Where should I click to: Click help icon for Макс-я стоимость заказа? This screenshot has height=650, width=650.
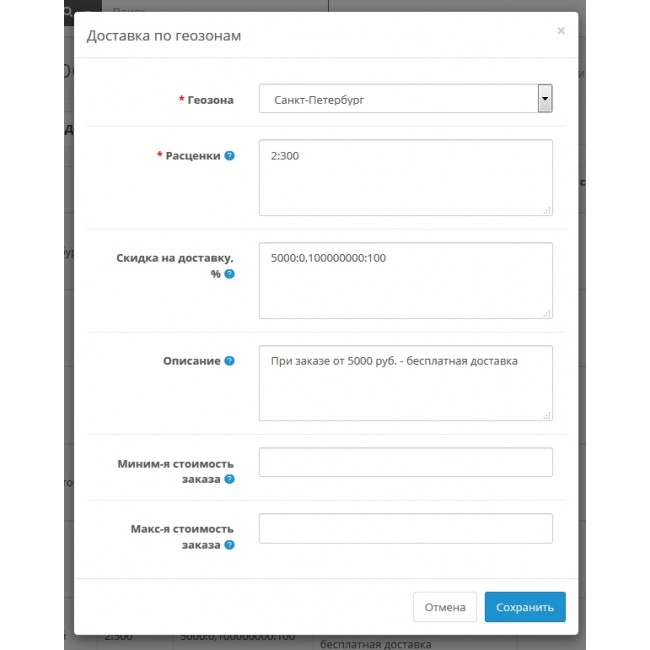230,545
